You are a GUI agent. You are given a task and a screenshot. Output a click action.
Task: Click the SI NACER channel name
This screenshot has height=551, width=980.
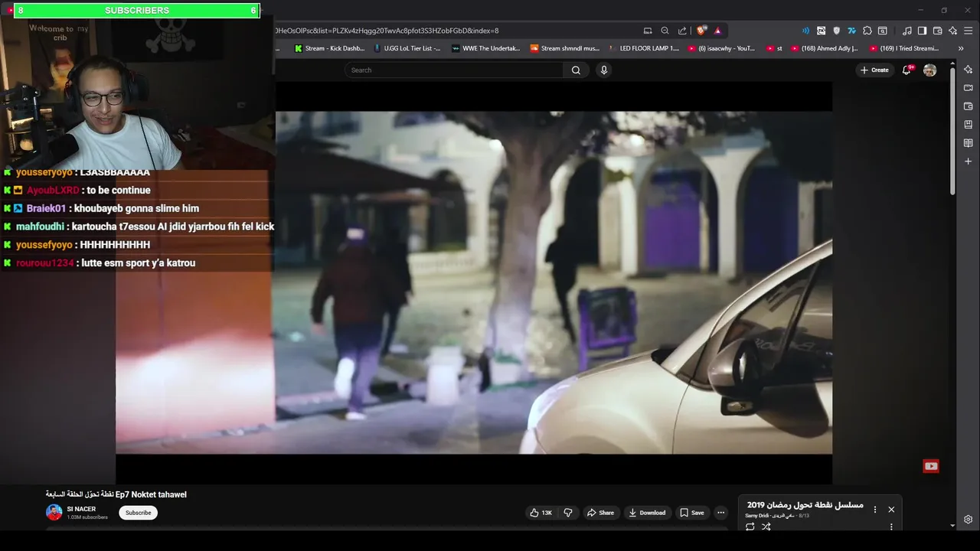(x=81, y=509)
